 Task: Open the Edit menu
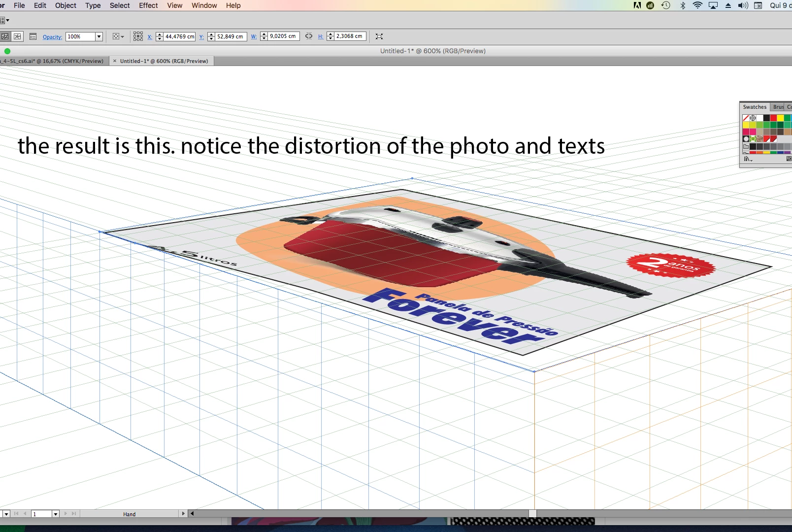(40, 5)
